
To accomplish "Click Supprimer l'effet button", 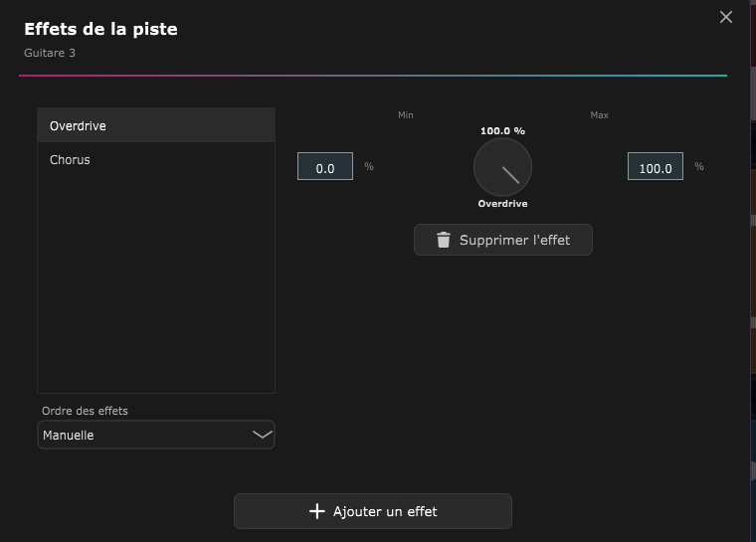I will pos(503,240).
